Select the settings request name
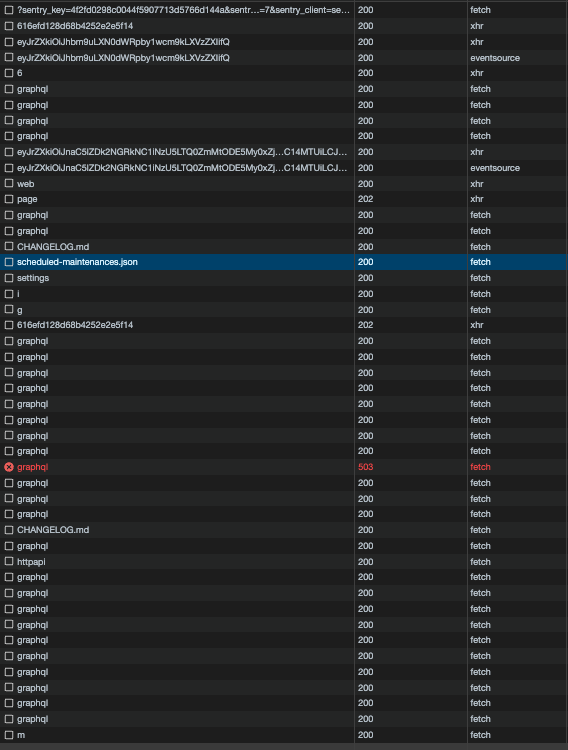 tap(33, 278)
